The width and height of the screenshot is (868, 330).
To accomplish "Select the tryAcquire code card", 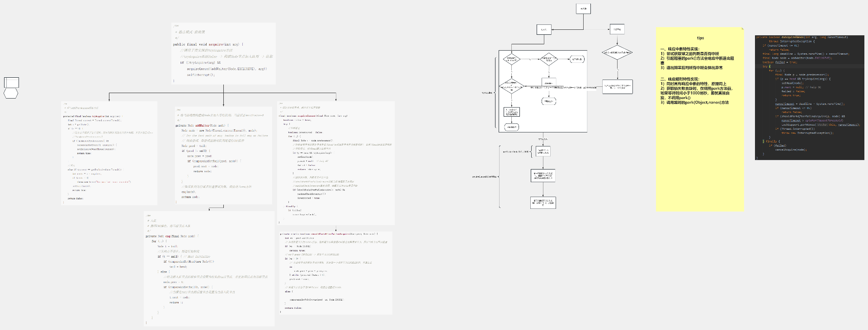I will (x=109, y=153).
